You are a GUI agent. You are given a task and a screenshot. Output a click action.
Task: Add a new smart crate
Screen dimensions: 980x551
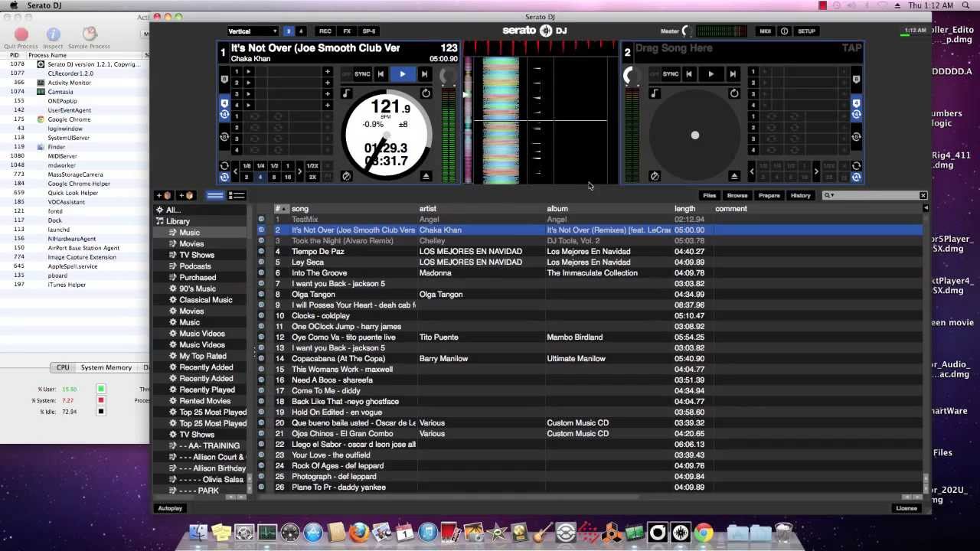pos(186,196)
